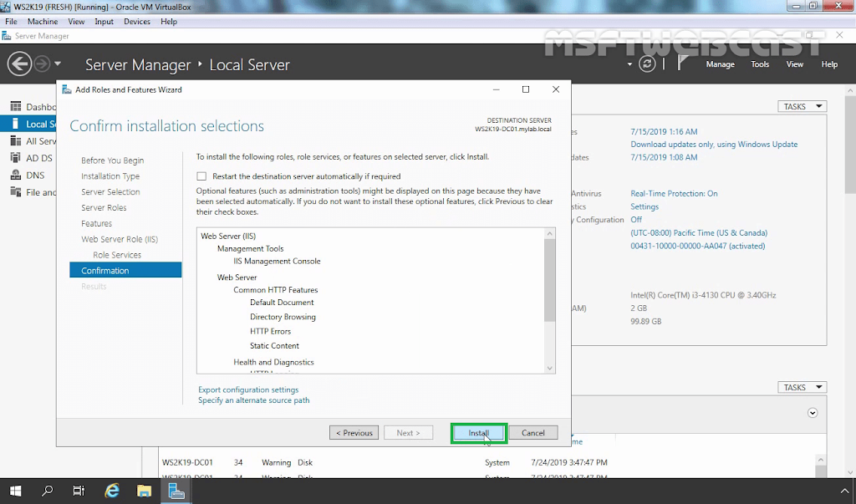Cancel the Add Roles and Features Wizard
The width and height of the screenshot is (856, 504).
[532, 433]
